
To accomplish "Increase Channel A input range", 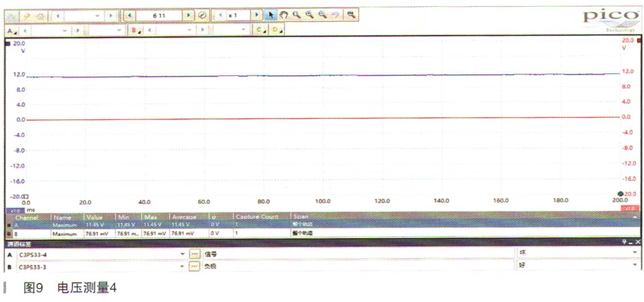I will [77, 31].
